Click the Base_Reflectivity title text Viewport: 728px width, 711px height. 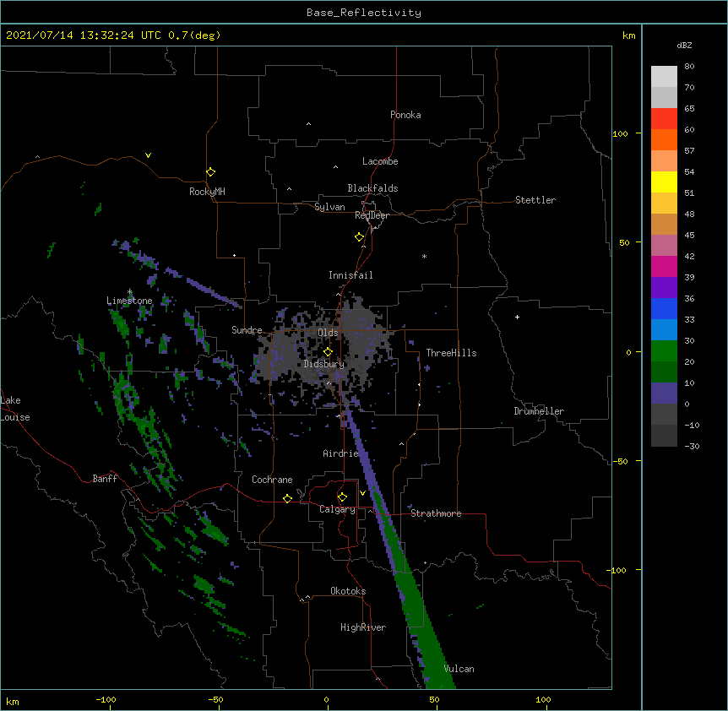pyautogui.click(x=364, y=13)
